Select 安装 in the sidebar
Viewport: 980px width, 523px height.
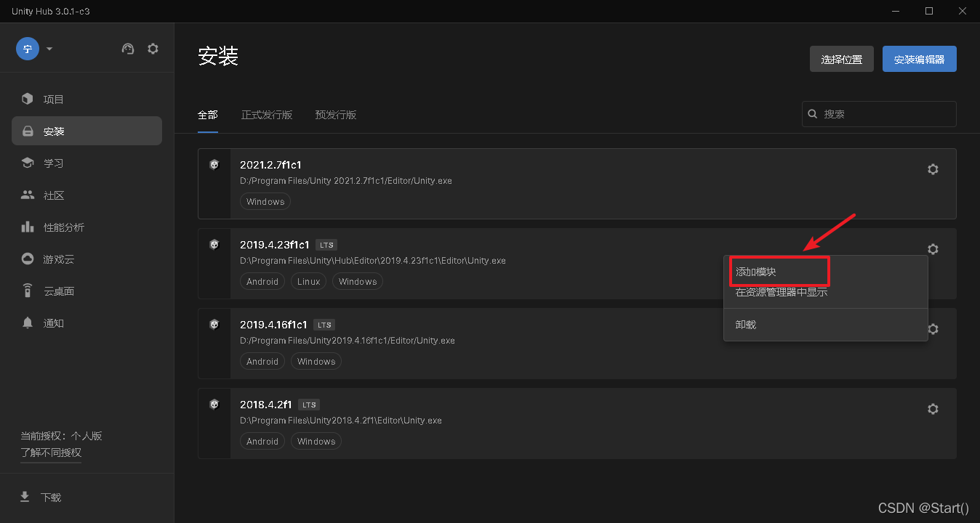(x=87, y=131)
